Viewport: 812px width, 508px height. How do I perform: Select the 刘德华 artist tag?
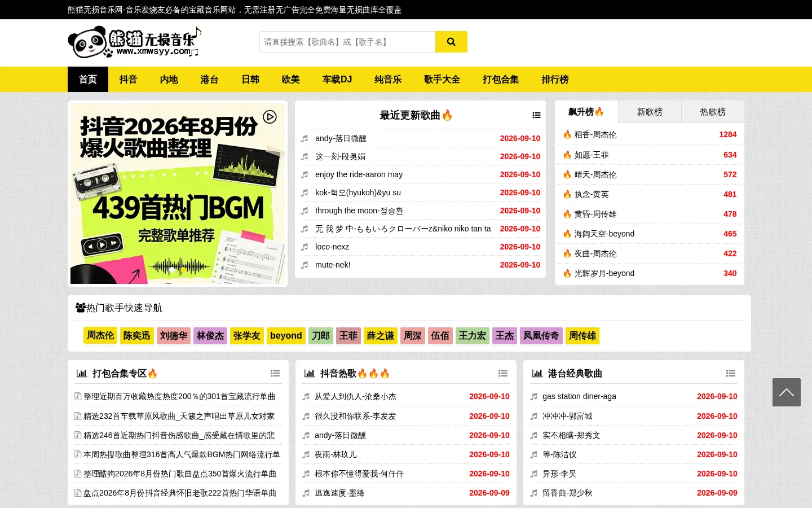tap(174, 335)
